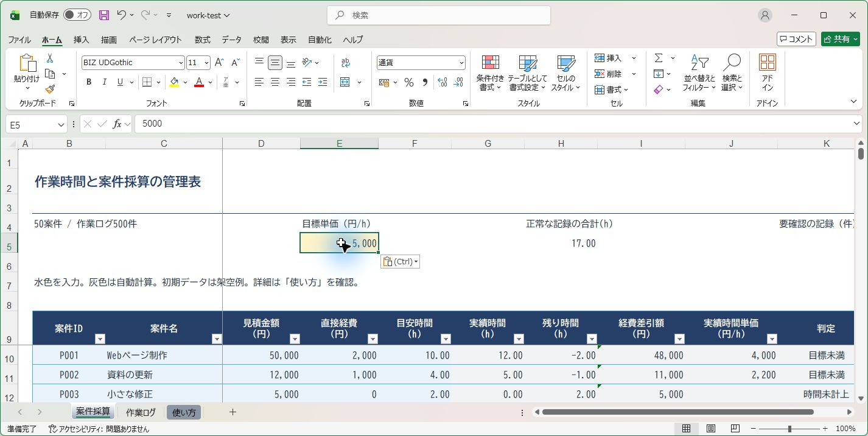Center-align text horizontally
This screenshot has height=436, width=868.
[x=275, y=82]
